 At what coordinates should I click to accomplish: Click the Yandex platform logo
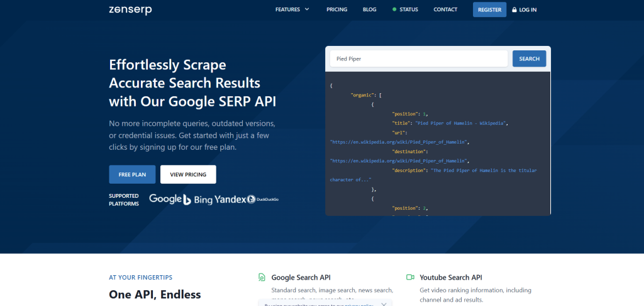click(x=230, y=200)
